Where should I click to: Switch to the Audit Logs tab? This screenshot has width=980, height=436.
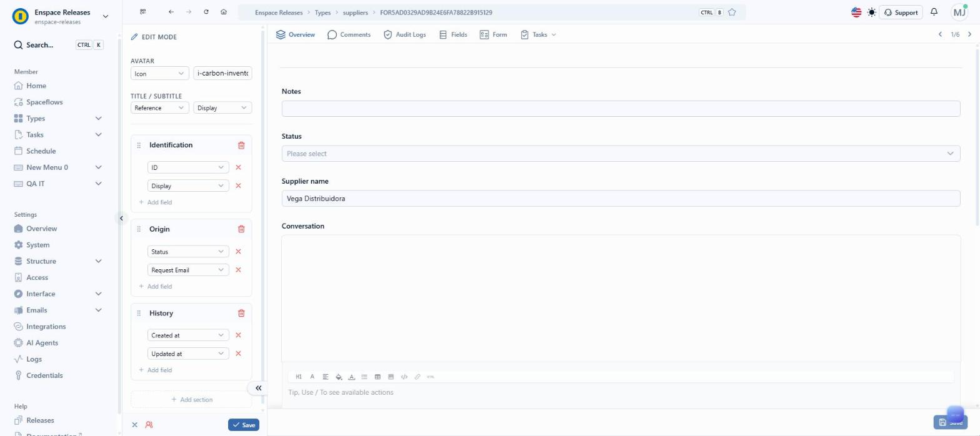(404, 35)
